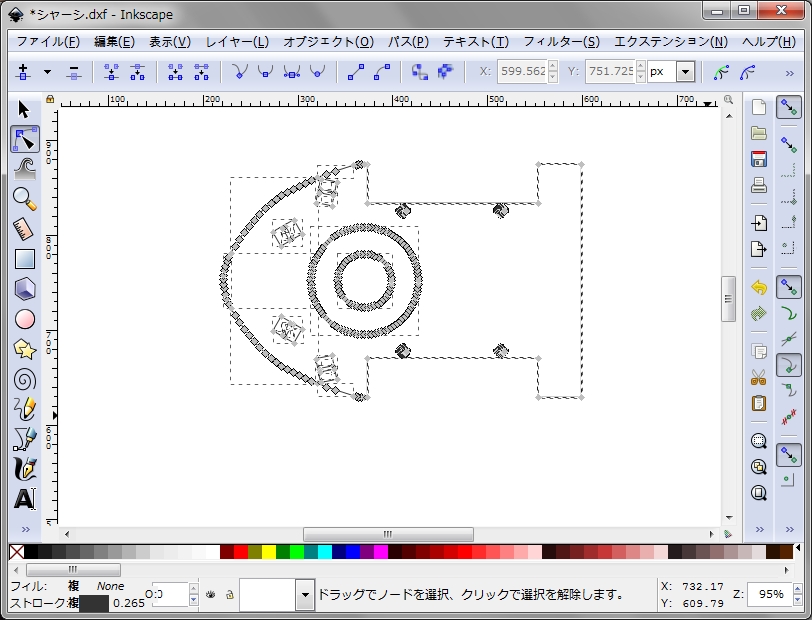Select the Selector arrow tool
812x620 pixels.
pyautogui.click(x=24, y=109)
